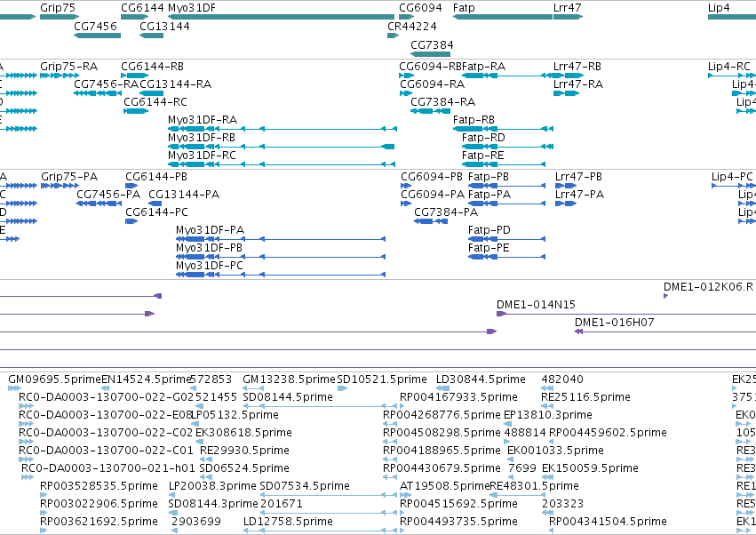
Task: Select the CG6144-RB transcript label
Action: click(152, 66)
